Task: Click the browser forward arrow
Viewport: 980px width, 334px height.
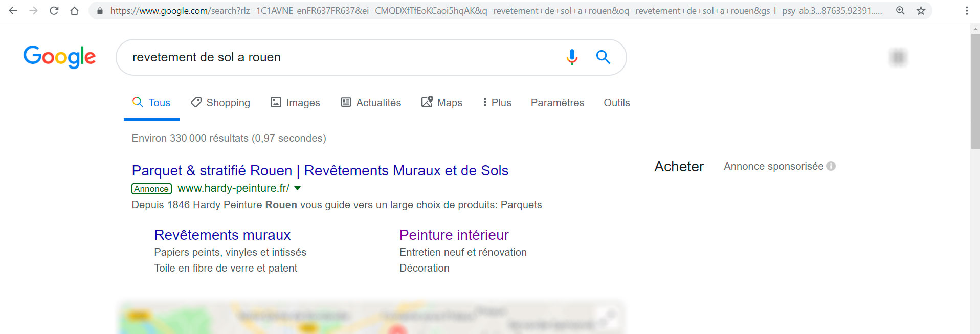Action: tap(34, 11)
